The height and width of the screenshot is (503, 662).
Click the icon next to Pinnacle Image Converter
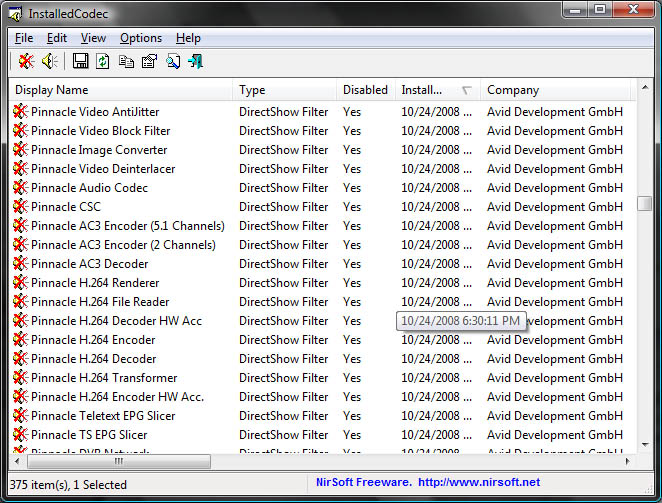pos(20,150)
